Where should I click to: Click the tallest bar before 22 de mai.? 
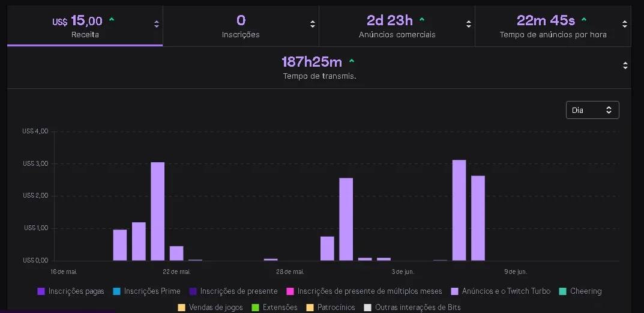(158, 211)
